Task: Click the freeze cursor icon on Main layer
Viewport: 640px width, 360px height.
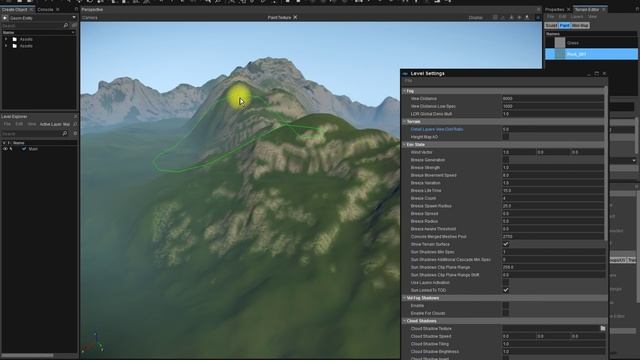Action: pos(11,149)
